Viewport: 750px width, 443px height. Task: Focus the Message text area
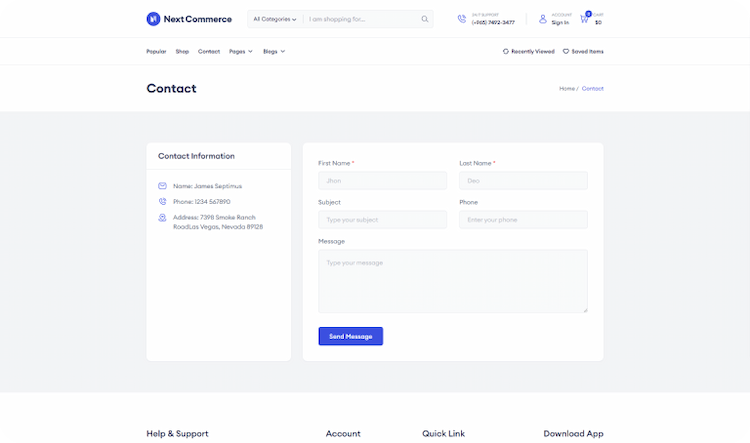(452, 281)
